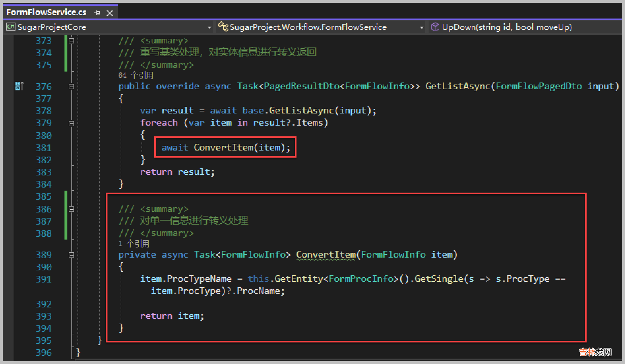Viewport: 625px width, 364px height.
Task: Open the SugarProjectCore project dropdown arrow
Action: click(x=209, y=27)
